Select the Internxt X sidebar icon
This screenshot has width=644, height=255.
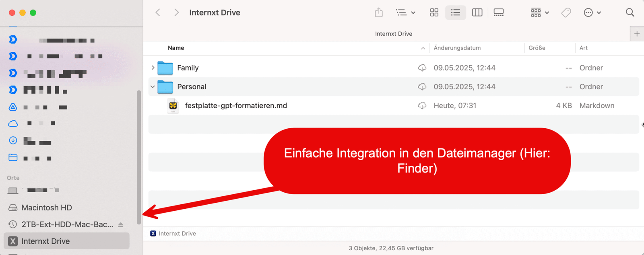[13, 241]
